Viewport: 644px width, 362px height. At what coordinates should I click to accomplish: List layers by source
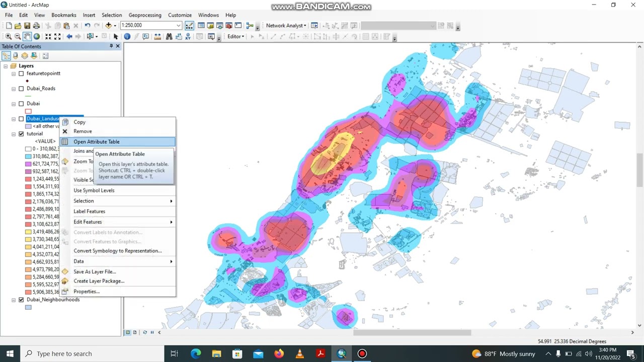click(x=16, y=56)
